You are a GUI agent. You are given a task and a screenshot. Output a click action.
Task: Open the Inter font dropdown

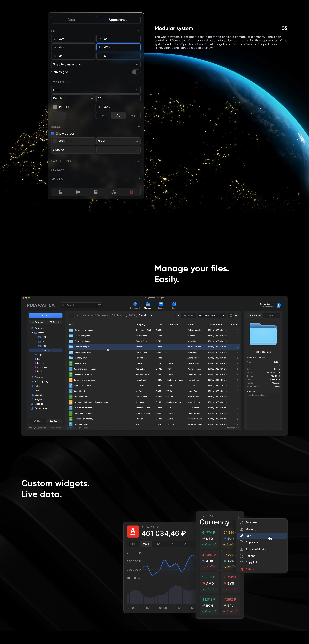(96, 90)
